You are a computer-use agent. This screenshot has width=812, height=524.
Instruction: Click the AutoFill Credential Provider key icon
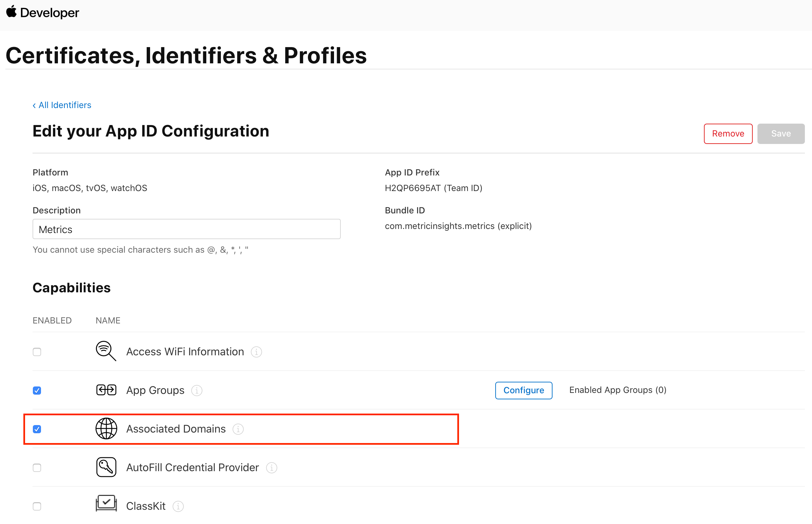pos(106,467)
